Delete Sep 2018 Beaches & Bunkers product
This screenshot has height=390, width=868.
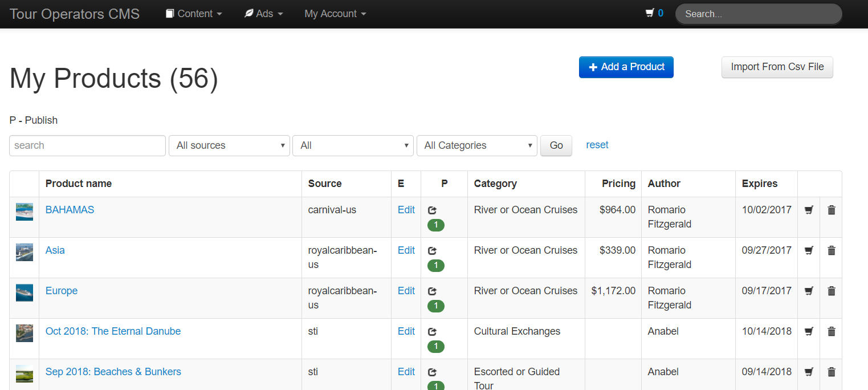click(x=831, y=372)
